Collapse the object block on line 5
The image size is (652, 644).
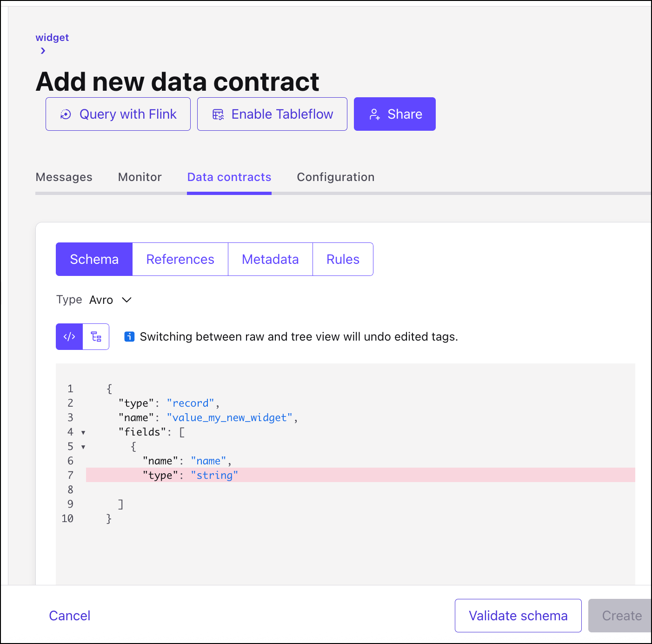[83, 447]
